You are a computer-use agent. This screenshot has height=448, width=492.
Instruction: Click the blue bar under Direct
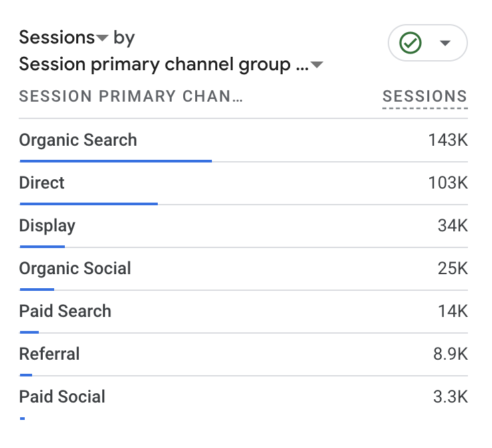[x=89, y=204]
